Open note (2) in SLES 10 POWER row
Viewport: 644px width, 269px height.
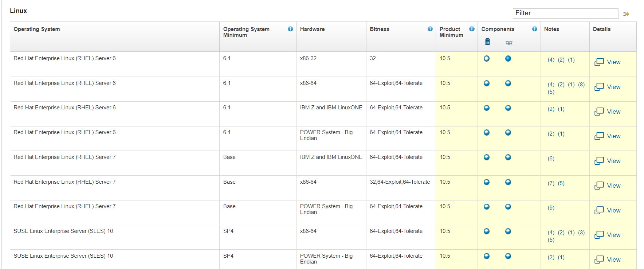pos(551,257)
